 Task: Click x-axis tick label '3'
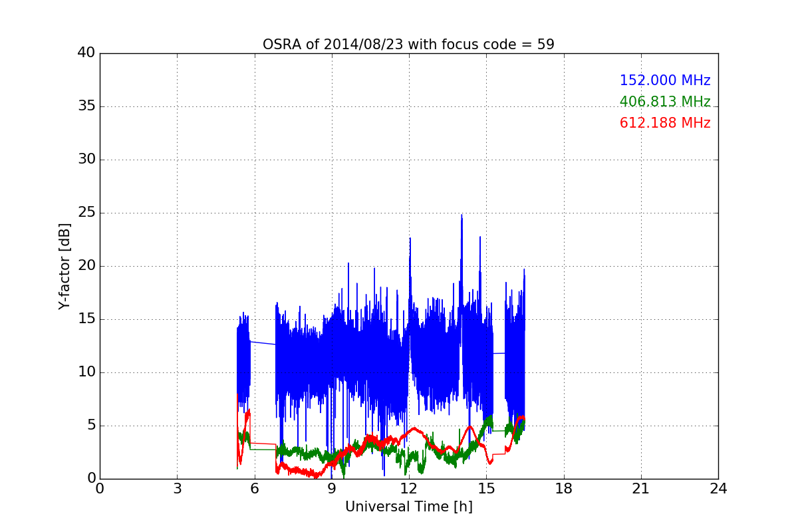(x=177, y=489)
